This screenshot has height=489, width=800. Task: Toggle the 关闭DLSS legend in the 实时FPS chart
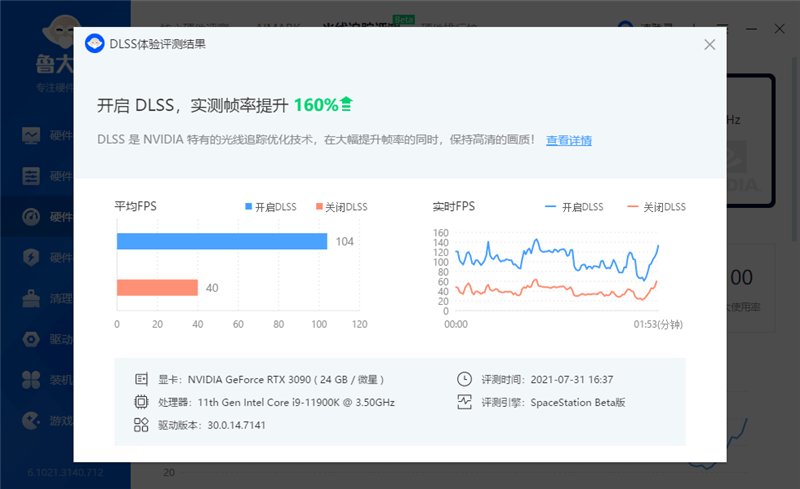tap(656, 207)
